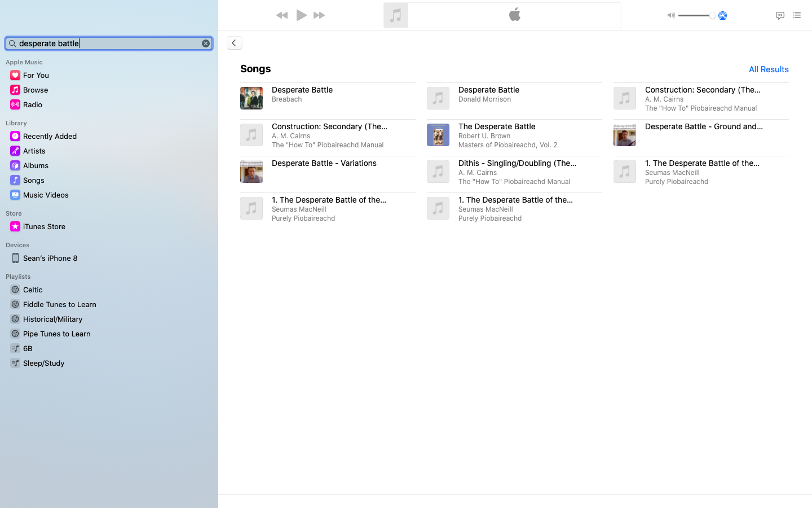The image size is (812, 508).
Task: Click Playlists sidebar section header
Action: [18, 277]
